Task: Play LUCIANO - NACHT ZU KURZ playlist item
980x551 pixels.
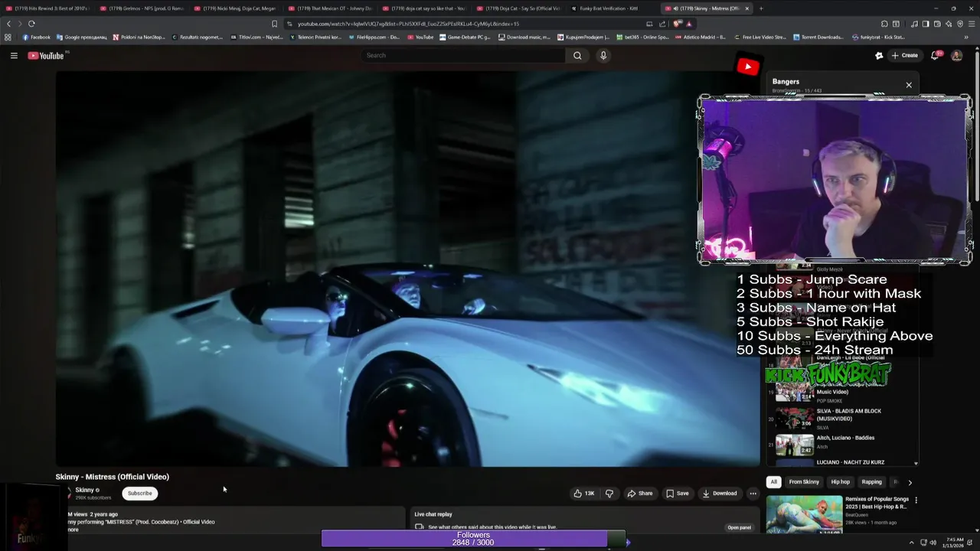Action: (842, 462)
